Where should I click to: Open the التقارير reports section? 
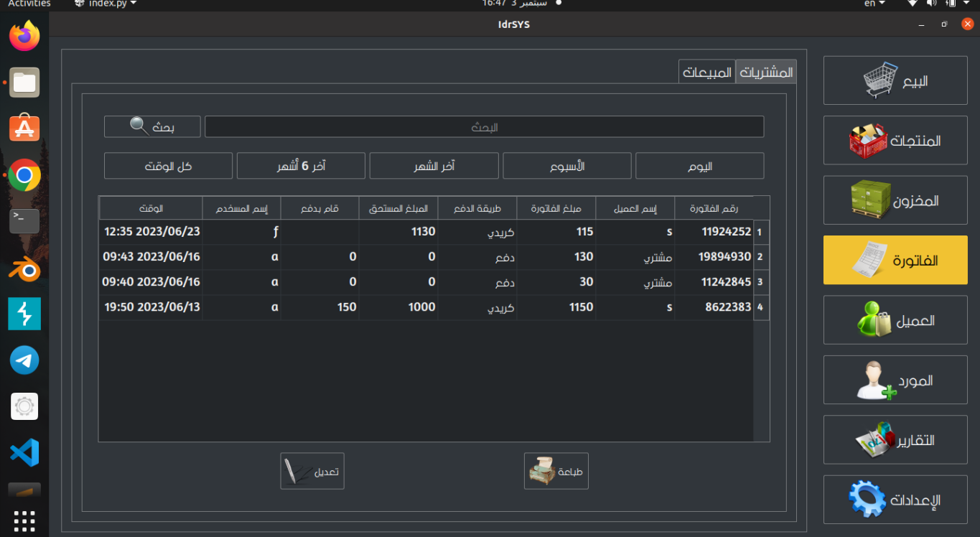click(895, 439)
